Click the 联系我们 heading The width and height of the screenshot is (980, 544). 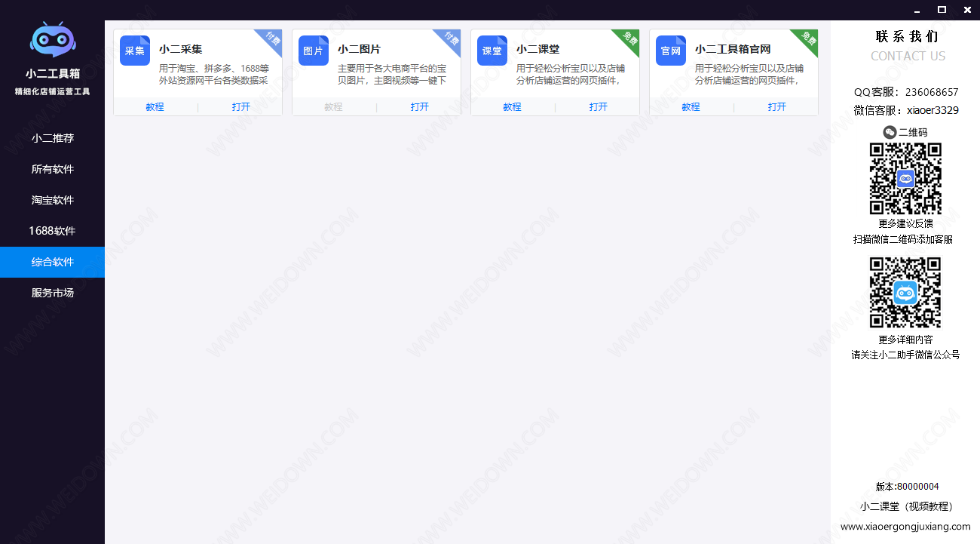click(907, 36)
